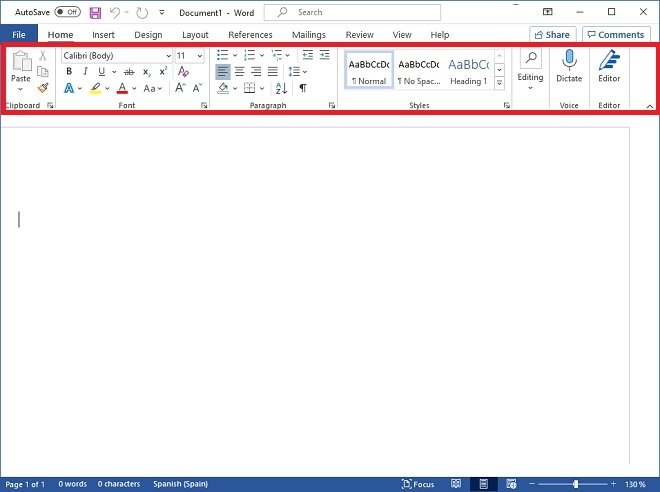Click the 130 % zoom level

point(635,484)
